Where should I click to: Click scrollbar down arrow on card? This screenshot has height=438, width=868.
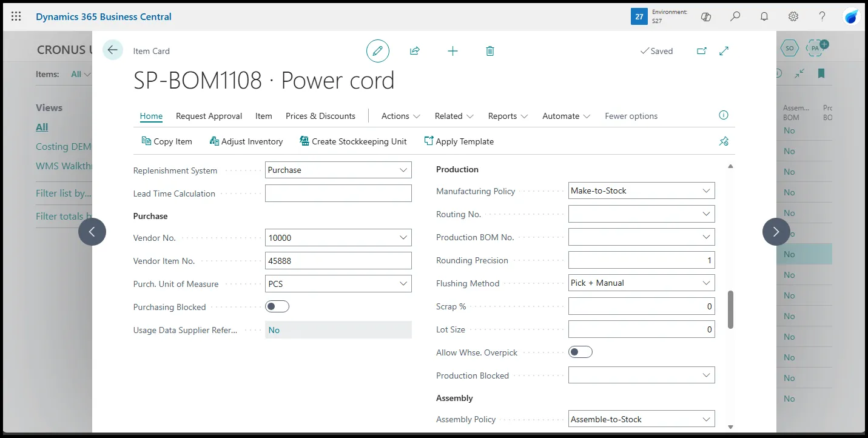click(731, 426)
